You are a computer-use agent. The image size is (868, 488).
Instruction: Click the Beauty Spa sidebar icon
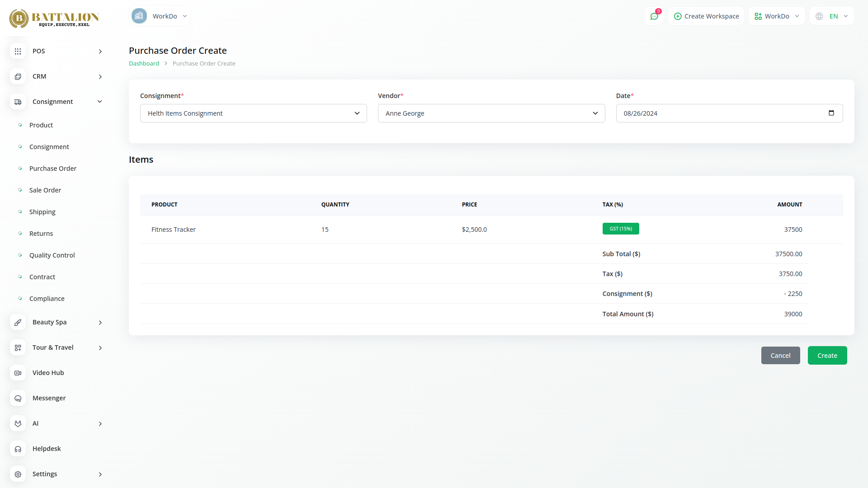pos(18,322)
